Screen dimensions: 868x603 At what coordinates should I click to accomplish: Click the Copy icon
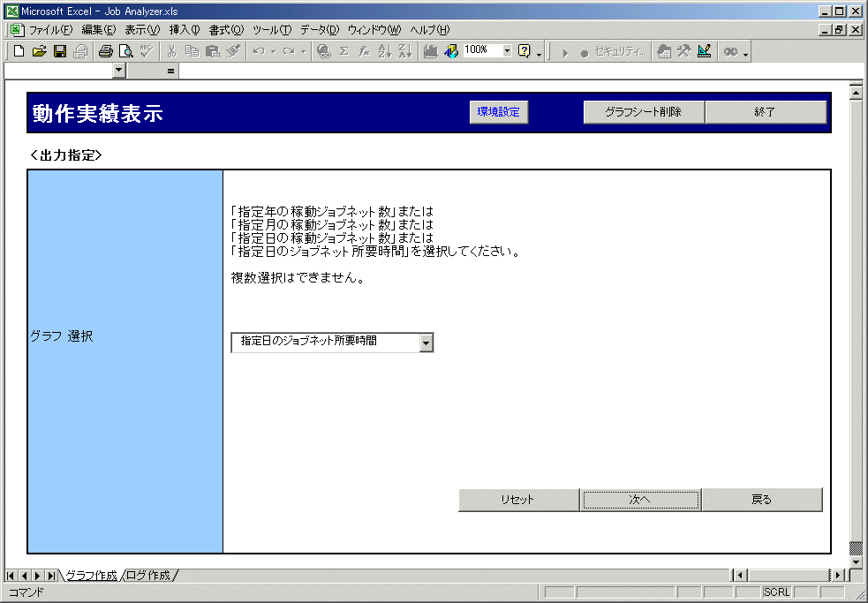pyautogui.click(x=192, y=51)
